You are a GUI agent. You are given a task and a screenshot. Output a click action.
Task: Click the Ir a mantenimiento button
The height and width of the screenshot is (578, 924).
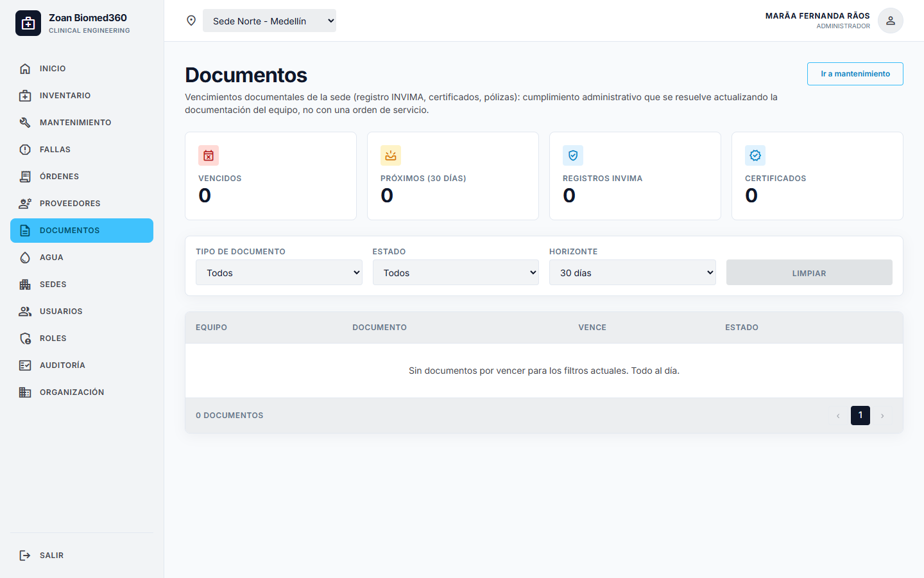click(x=855, y=74)
